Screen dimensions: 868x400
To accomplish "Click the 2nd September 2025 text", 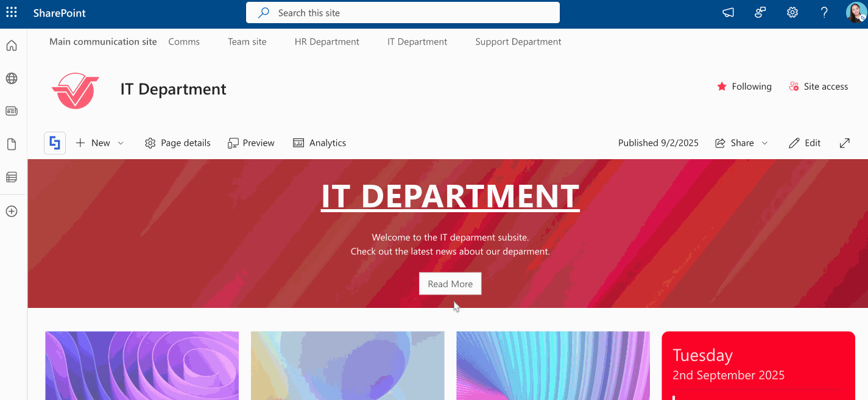I will coord(729,375).
